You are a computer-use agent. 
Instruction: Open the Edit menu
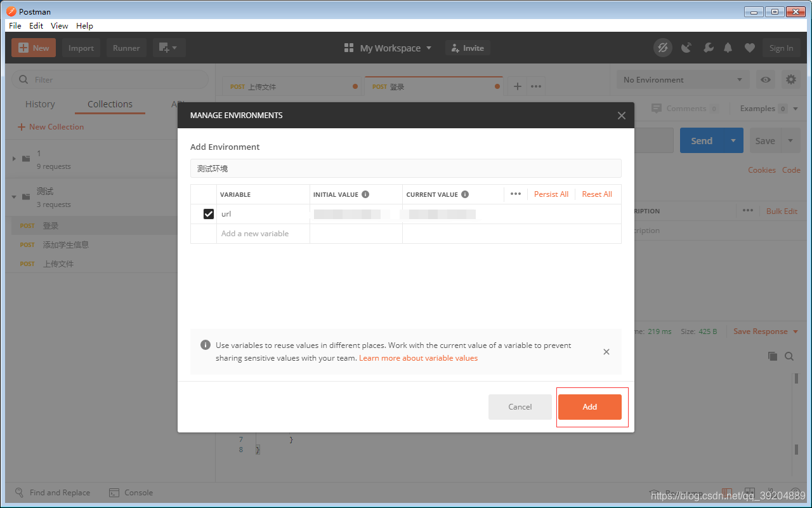[36, 25]
